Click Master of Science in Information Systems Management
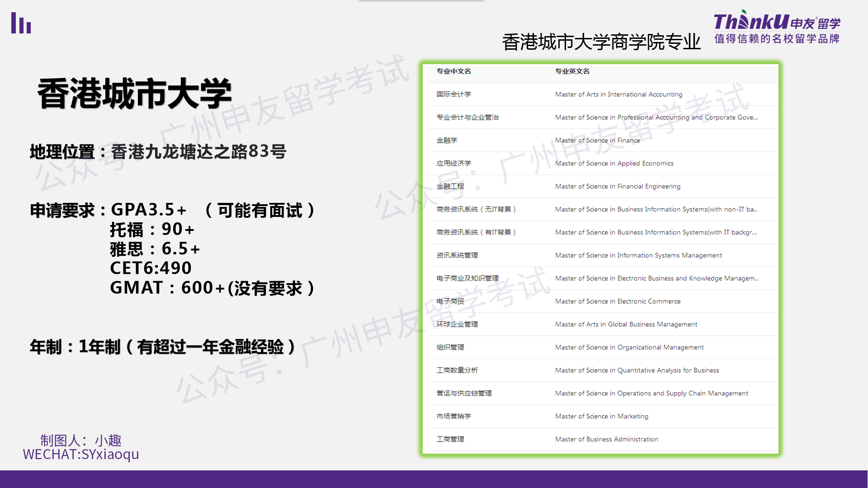868x488 pixels. 638,255
